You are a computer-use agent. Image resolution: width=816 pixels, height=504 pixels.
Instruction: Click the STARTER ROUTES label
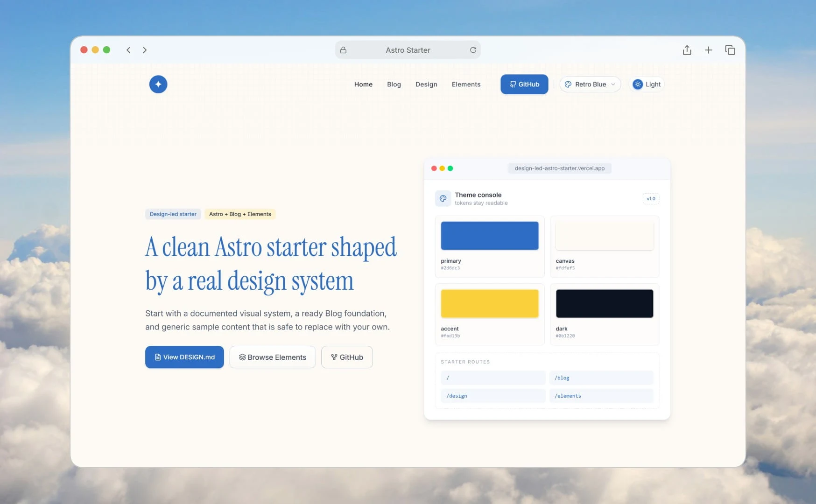pyautogui.click(x=465, y=362)
